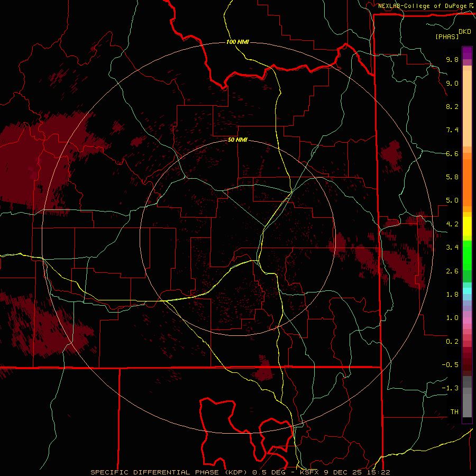The height and width of the screenshot is (476, 476).
Task: Click the 2.6 legend value
Action: click(452, 271)
